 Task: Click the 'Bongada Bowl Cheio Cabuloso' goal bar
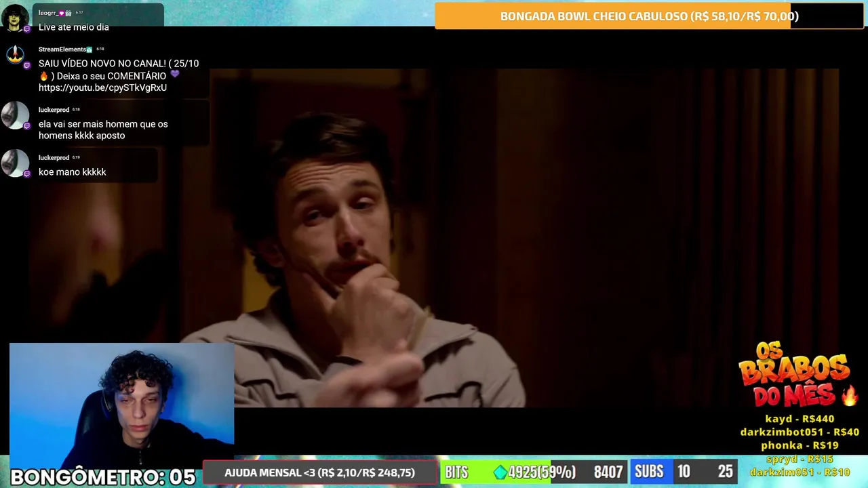pos(650,16)
